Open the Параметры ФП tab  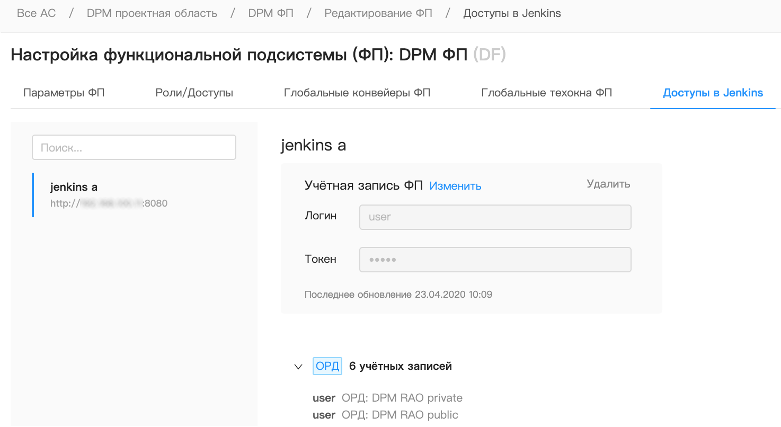coord(64,93)
